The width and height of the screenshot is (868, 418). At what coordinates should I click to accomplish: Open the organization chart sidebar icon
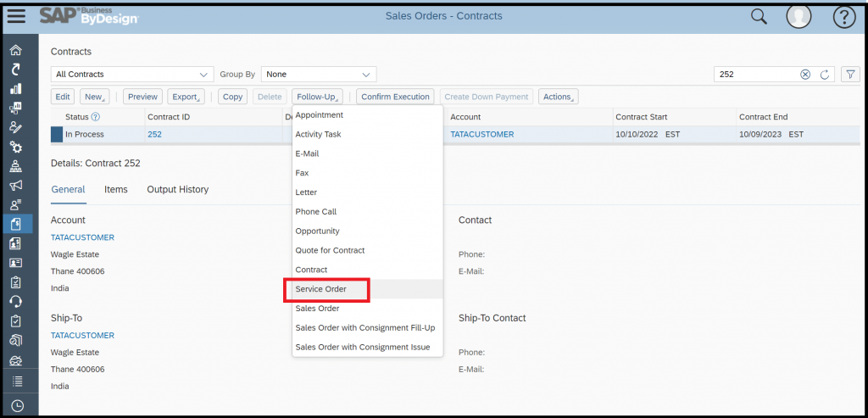coord(16,165)
